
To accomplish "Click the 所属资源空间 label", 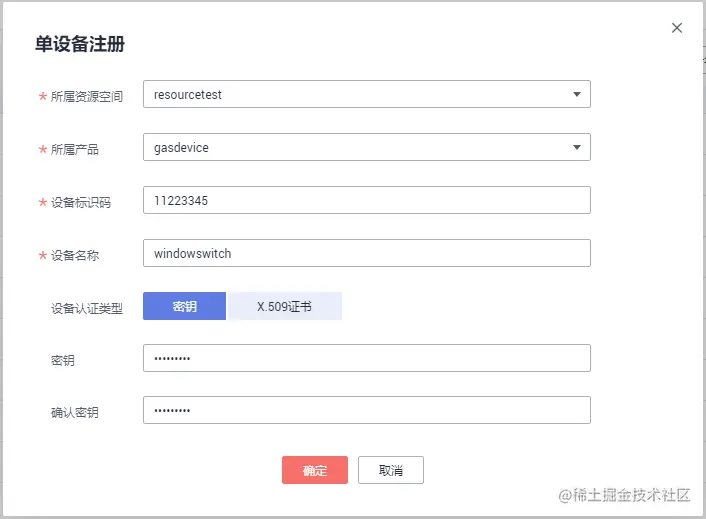I will 86,96.
